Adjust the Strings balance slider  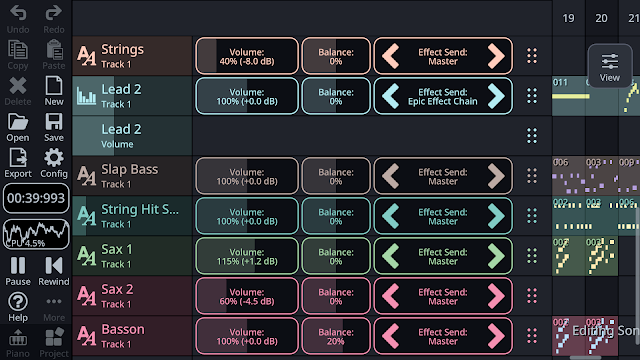click(x=336, y=56)
